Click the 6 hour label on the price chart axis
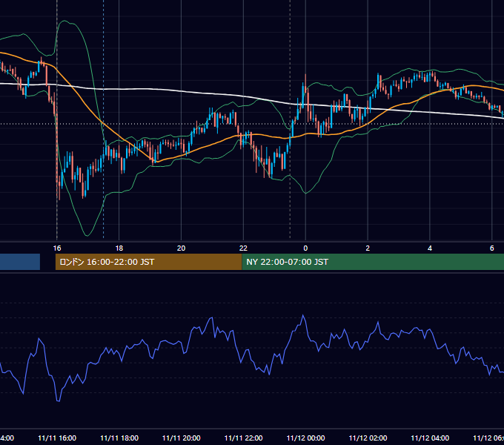The image size is (504, 445). click(492, 248)
